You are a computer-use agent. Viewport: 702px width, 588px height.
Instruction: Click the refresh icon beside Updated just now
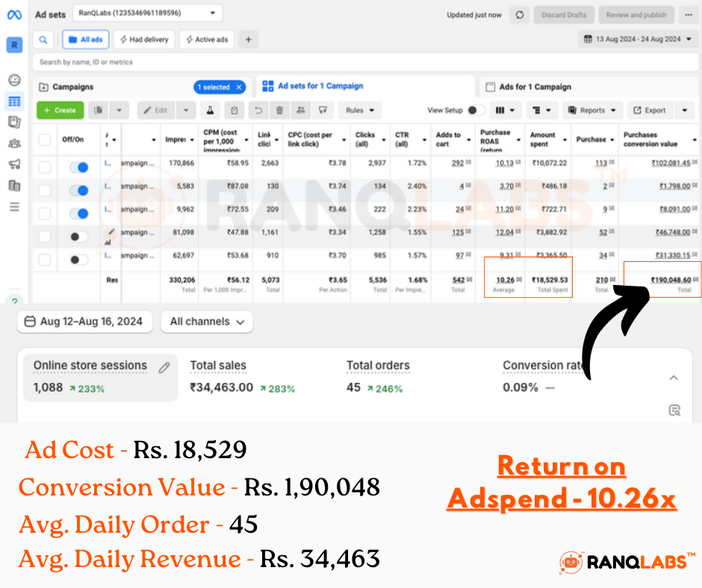(x=519, y=15)
